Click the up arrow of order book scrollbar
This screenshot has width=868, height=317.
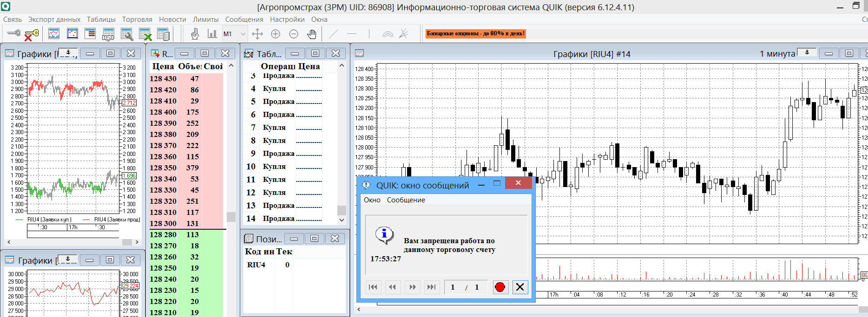(x=231, y=66)
